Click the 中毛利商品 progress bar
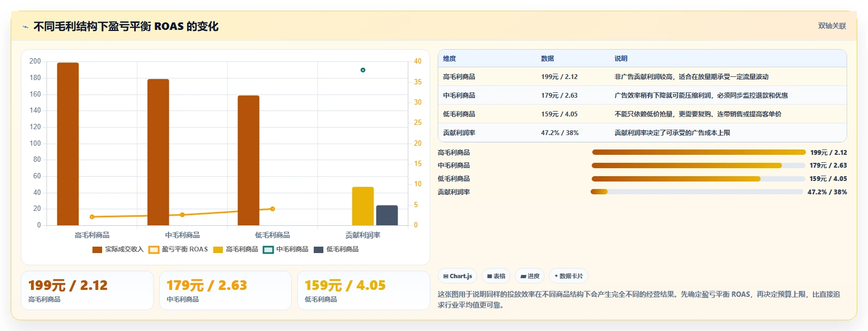Image resolution: width=868 pixels, height=331 pixels. 698,165
